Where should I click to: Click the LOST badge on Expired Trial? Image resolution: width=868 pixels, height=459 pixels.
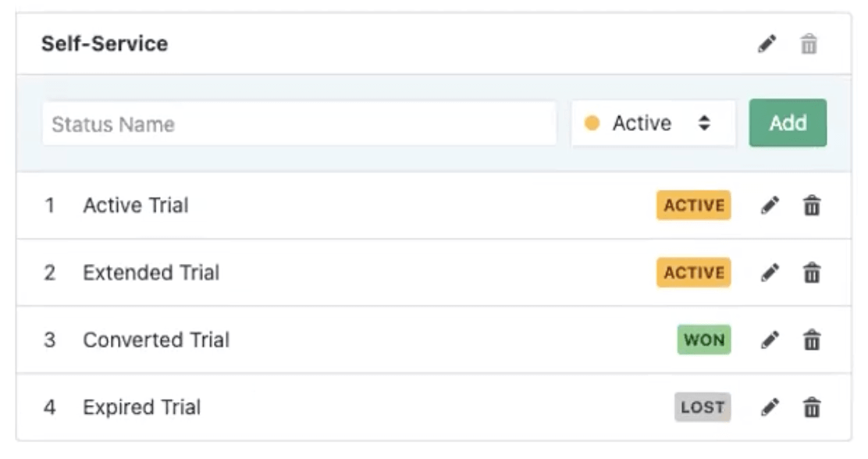(x=703, y=407)
